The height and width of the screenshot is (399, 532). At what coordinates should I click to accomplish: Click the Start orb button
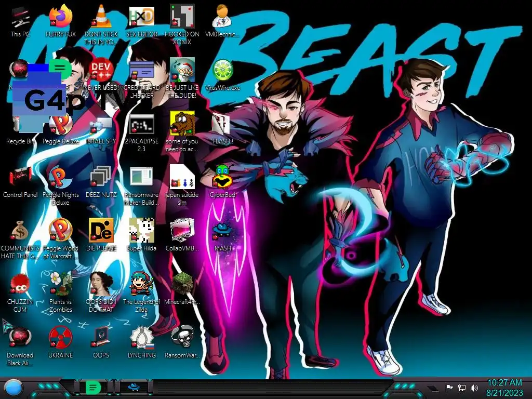[x=14, y=388]
